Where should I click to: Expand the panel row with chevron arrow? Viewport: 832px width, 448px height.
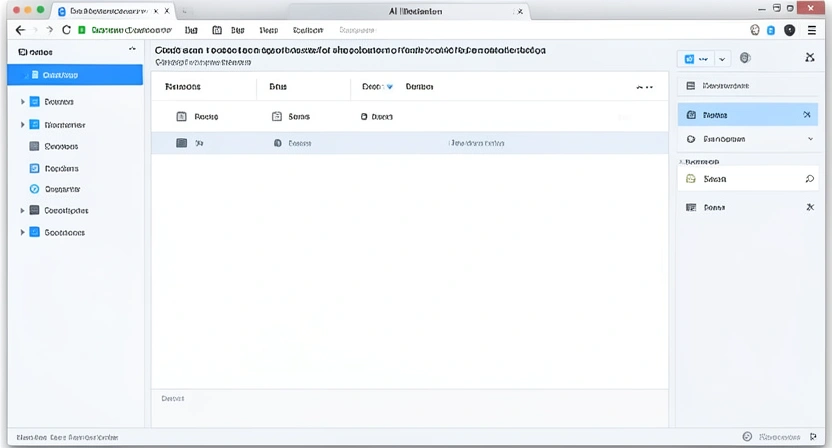pyautogui.click(x=810, y=139)
